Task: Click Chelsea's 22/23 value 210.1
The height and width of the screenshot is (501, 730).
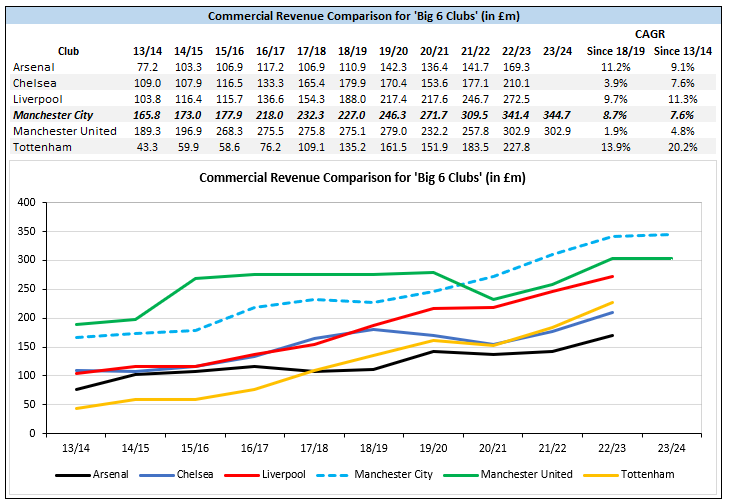Action: click(516, 83)
